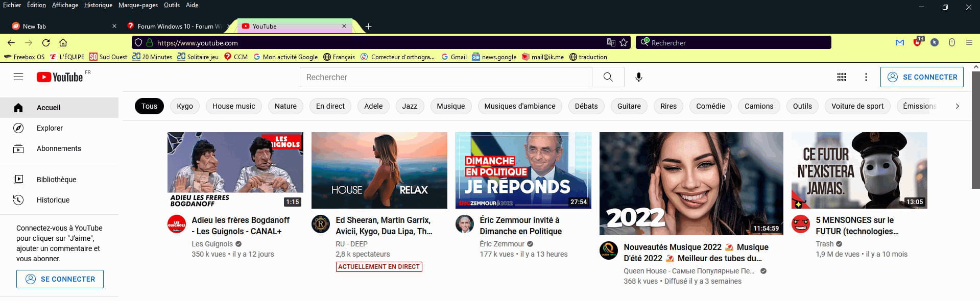Click Éric Zemmour channel avatar
980x301 pixels.
pyautogui.click(x=465, y=224)
